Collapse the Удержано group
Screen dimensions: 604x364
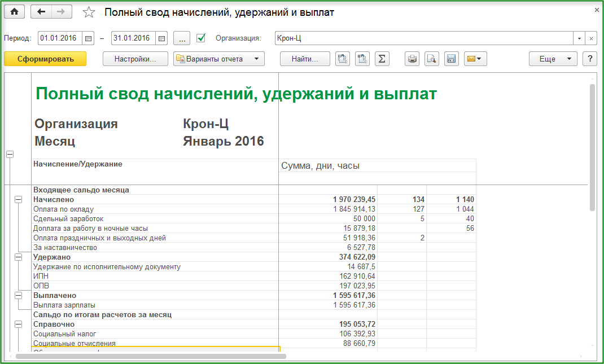[18, 257]
